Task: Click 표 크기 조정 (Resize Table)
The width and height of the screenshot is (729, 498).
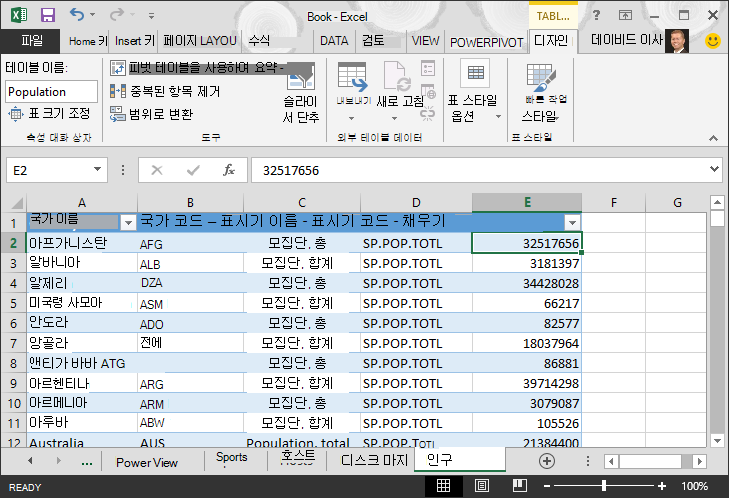Action: [x=49, y=113]
